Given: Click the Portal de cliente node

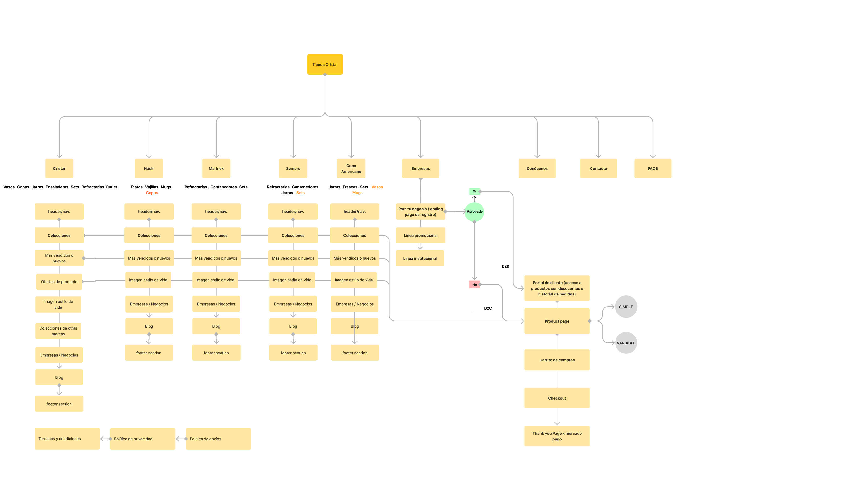Looking at the screenshot, I should [557, 288].
